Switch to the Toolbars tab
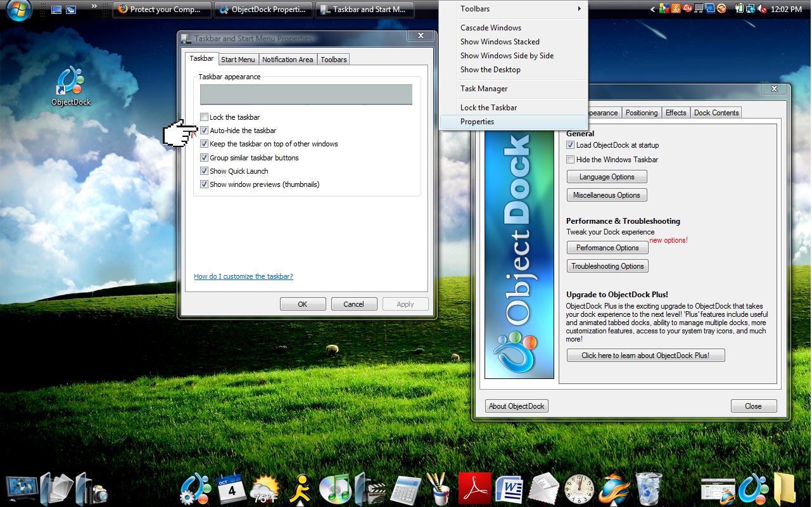Screen dimensions: 812x507 coord(334,60)
